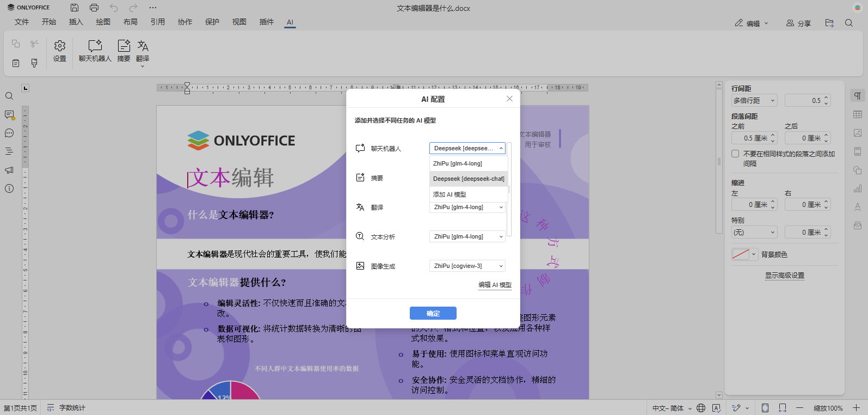Open the Search icon in left sidebar
This screenshot has height=415, width=868.
[x=9, y=96]
